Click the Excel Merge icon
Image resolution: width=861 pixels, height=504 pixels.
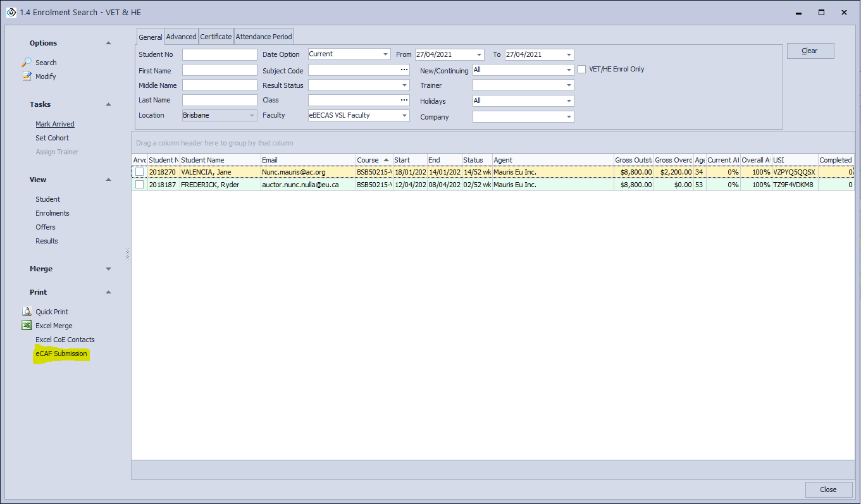(x=27, y=326)
